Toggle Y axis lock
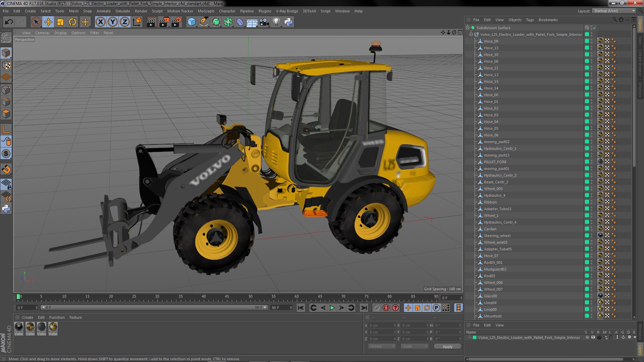The width and height of the screenshot is (644, 362). [113, 22]
